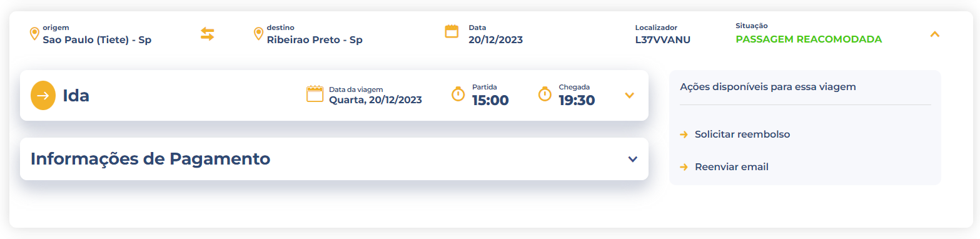Click the arrow icon beside Solicitar reembolso
The height and width of the screenshot is (239, 980).
(x=684, y=135)
